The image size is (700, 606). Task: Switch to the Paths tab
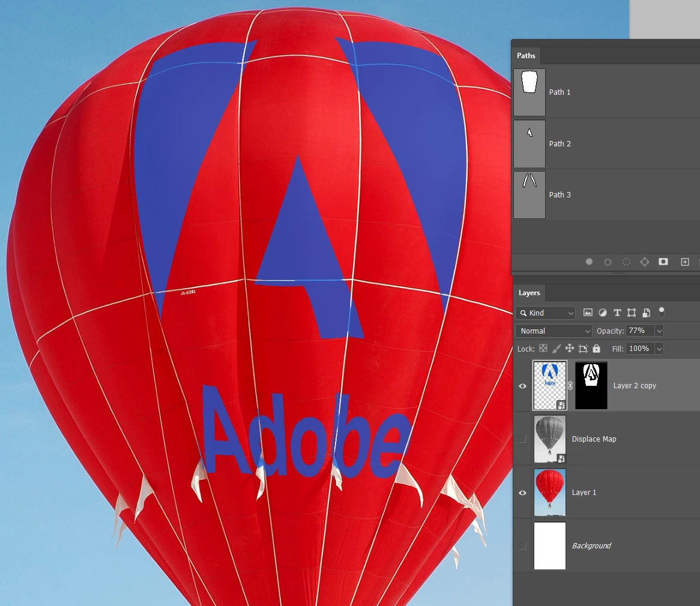tap(526, 56)
